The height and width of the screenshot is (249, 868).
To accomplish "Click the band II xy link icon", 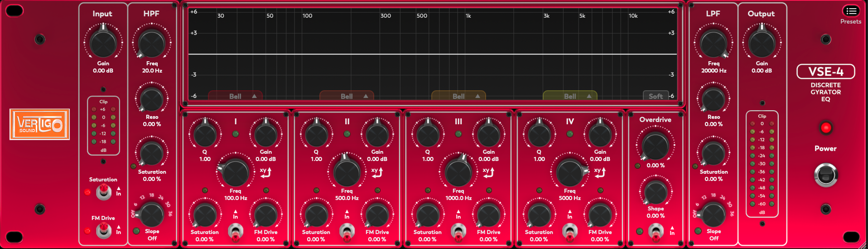I will tap(377, 172).
